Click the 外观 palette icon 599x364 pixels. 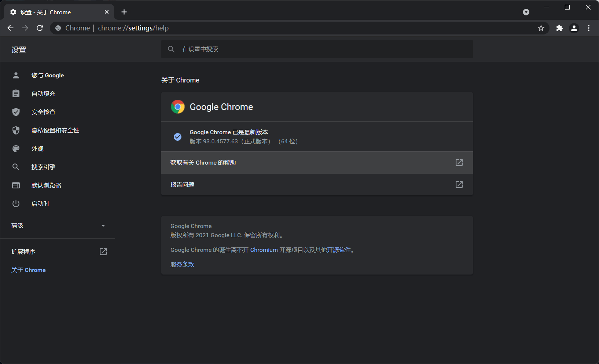(x=16, y=148)
